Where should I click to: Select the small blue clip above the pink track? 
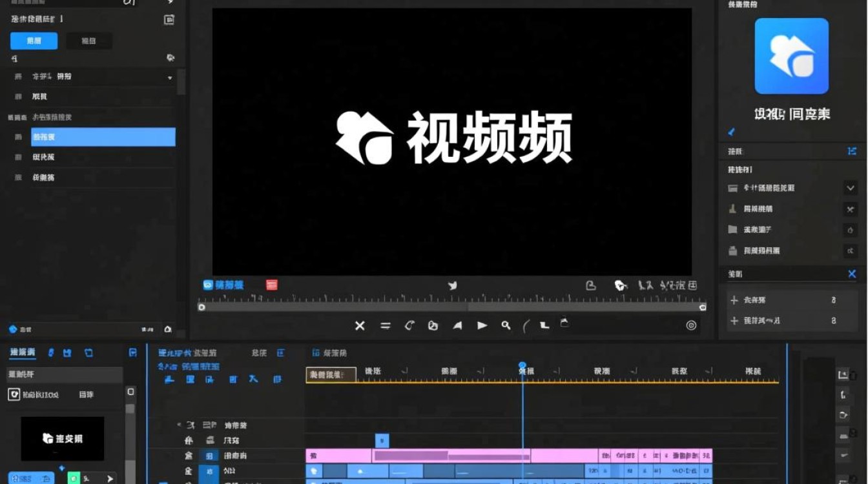[x=382, y=441]
